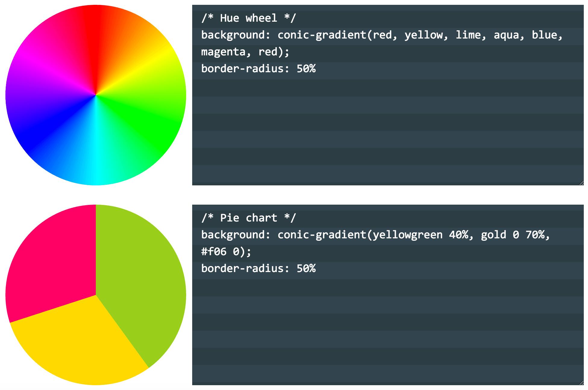Viewport: 588px width, 390px height.
Task: Place cursor in the Hue wheel comment
Action: click(249, 18)
